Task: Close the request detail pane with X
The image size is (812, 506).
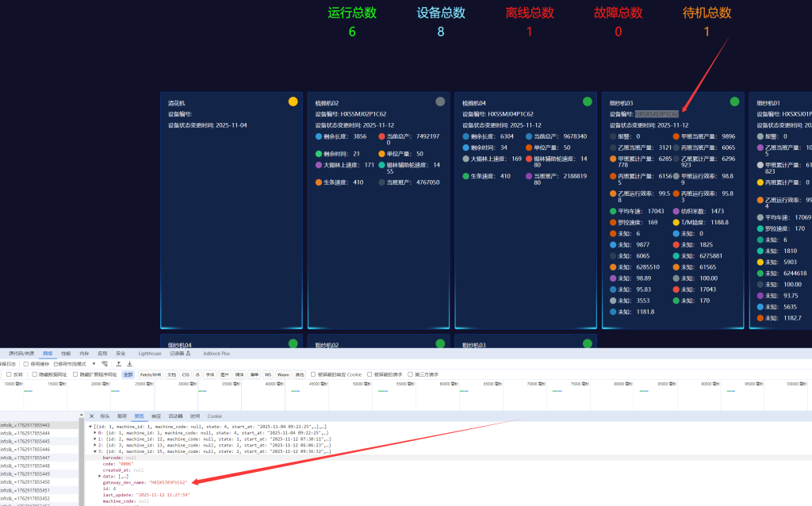Action: [91, 416]
